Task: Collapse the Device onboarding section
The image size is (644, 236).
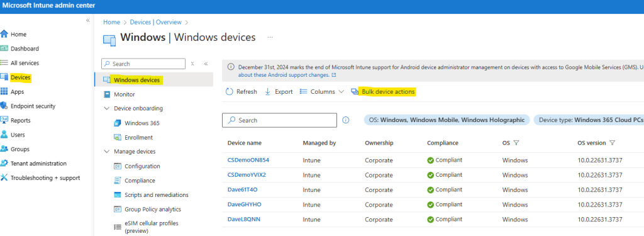Action: (x=106, y=108)
